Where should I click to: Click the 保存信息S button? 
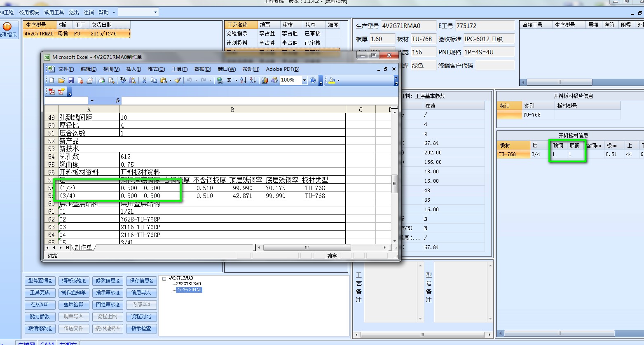(141, 280)
